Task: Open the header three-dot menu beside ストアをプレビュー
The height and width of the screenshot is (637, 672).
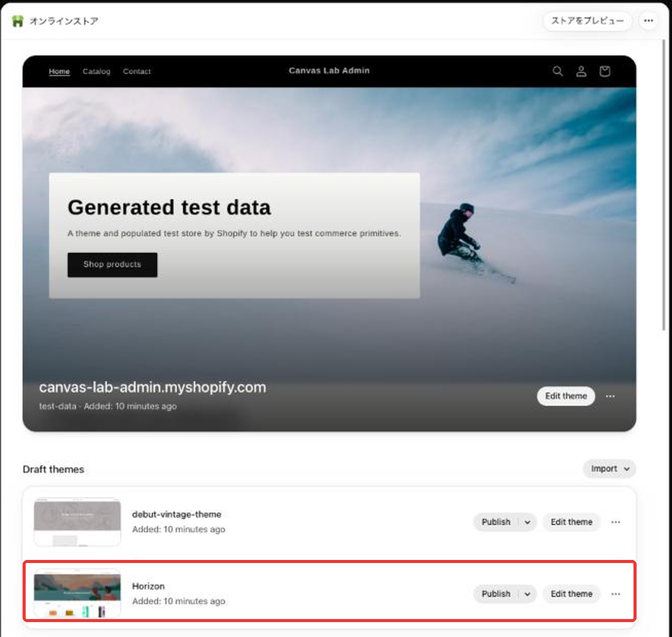Action: pyautogui.click(x=648, y=21)
